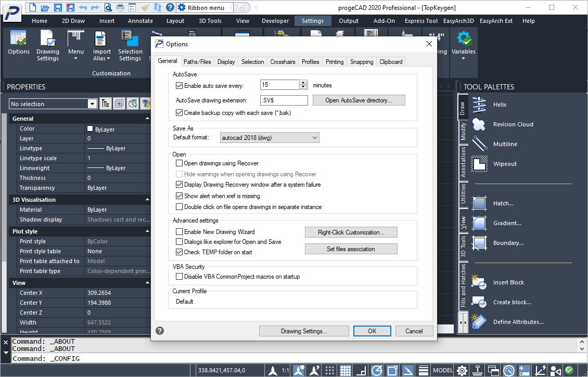Click the Helix tool in Tool Palettes

pyautogui.click(x=490, y=105)
